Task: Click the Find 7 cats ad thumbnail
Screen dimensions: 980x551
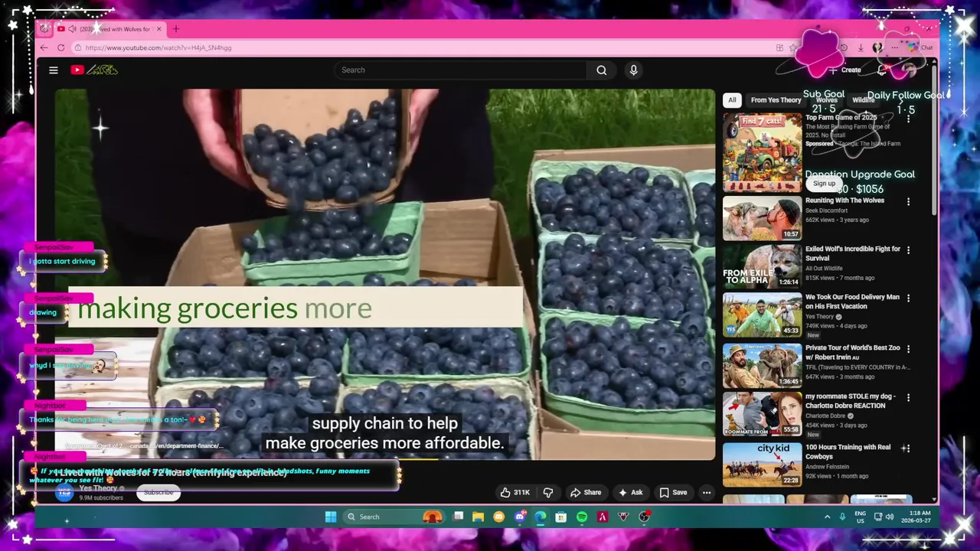Action: click(763, 152)
